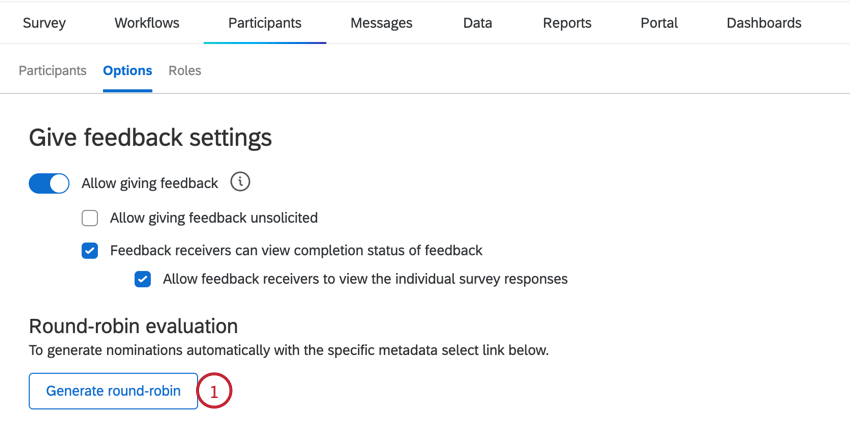Enable Allow giving feedback unsolicited checkbox

point(90,218)
